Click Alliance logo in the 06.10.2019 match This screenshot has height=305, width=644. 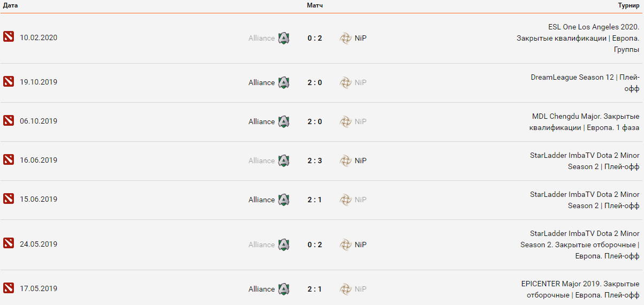click(283, 121)
